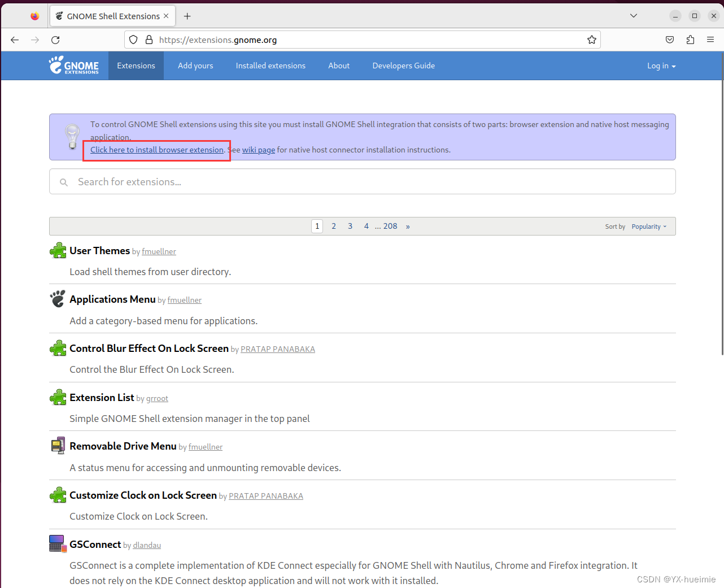
Task: Open the Sort by Popularity dropdown
Action: [x=649, y=227]
